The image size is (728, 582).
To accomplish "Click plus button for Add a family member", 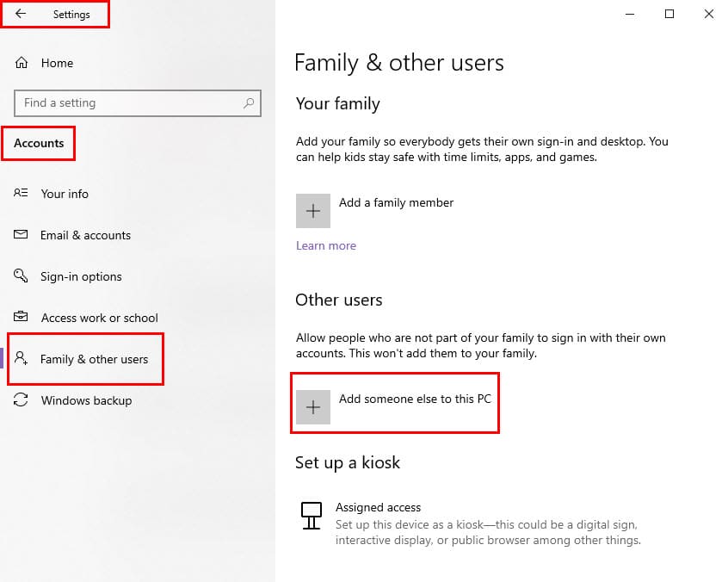I will tap(313, 211).
